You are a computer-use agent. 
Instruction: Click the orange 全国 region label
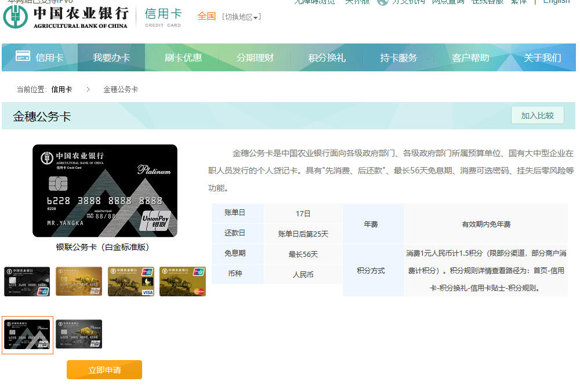[206, 16]
